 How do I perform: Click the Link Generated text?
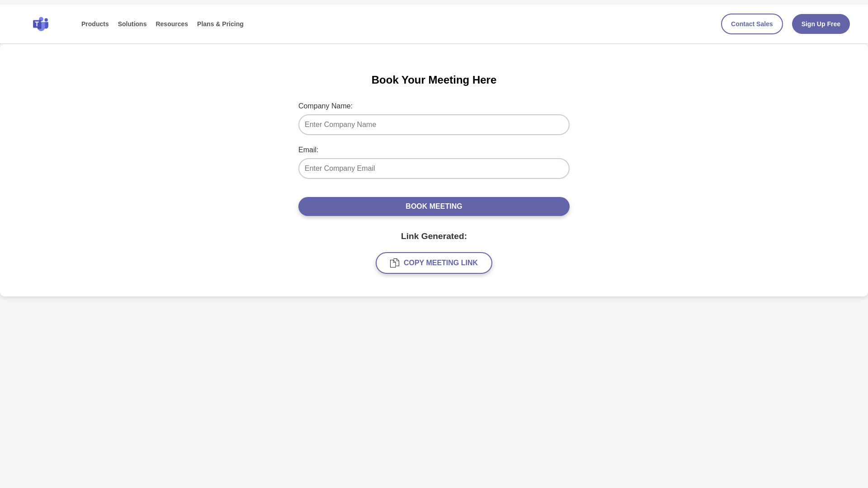(434, 236)
